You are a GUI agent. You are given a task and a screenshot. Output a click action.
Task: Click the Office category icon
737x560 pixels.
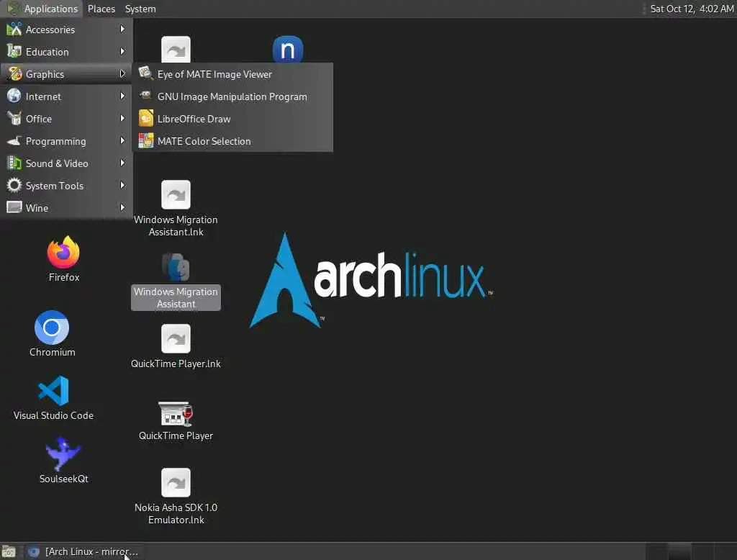point(14,118)
